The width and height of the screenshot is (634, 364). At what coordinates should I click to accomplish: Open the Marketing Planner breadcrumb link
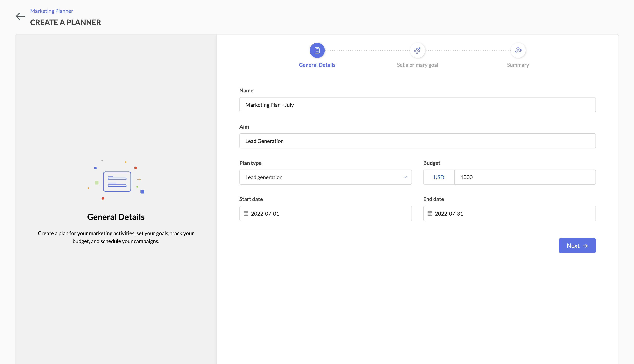(x=52, y=11)
